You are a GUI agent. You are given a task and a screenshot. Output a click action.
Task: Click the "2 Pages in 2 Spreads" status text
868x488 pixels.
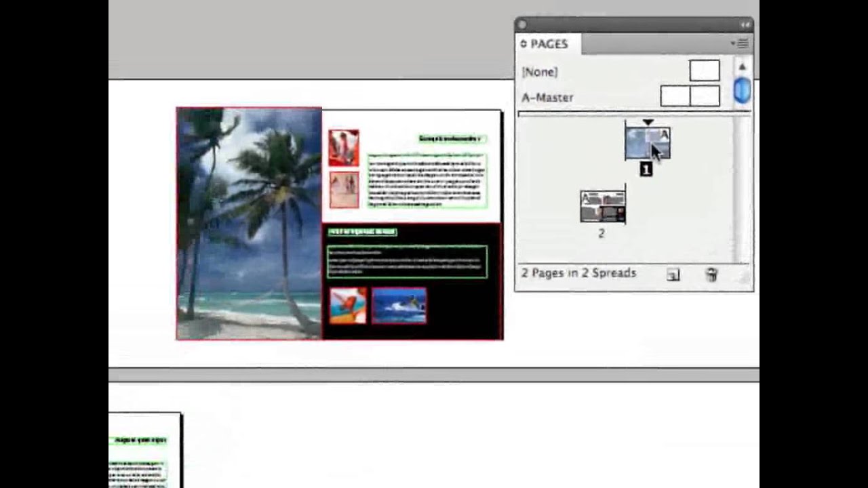pyautogui.click(x=578, y=273)
